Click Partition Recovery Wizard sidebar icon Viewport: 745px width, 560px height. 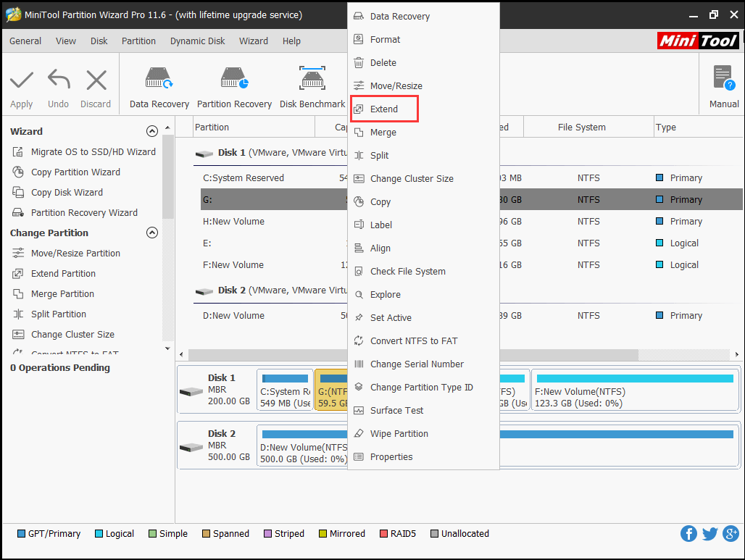click(18, 213)
